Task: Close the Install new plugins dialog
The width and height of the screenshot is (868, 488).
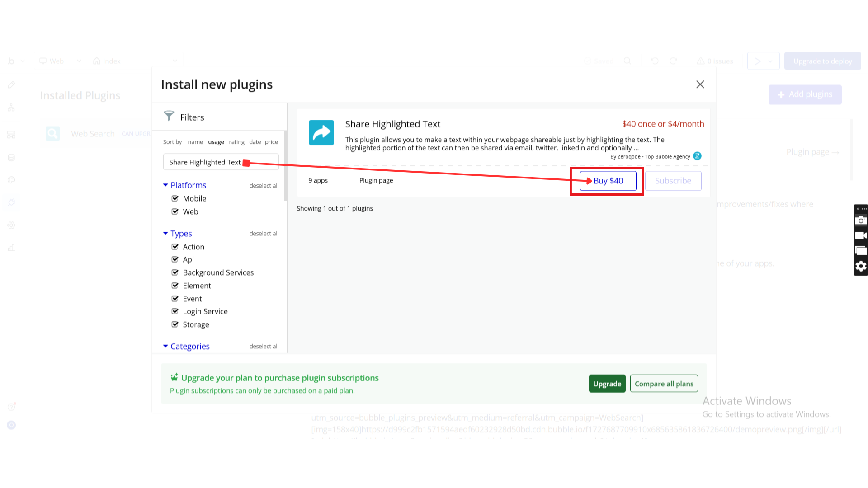Action: point(700,84)
